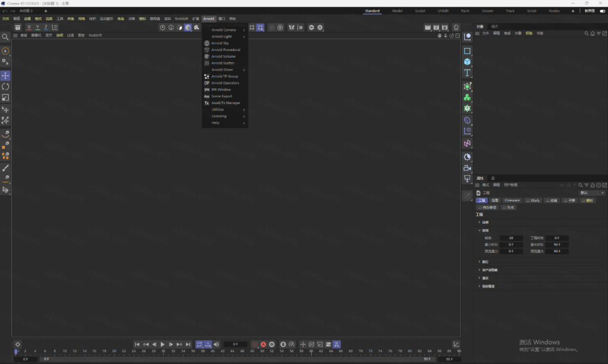Open the Camera object icon

pyautogui.click(x=467, y=168)
